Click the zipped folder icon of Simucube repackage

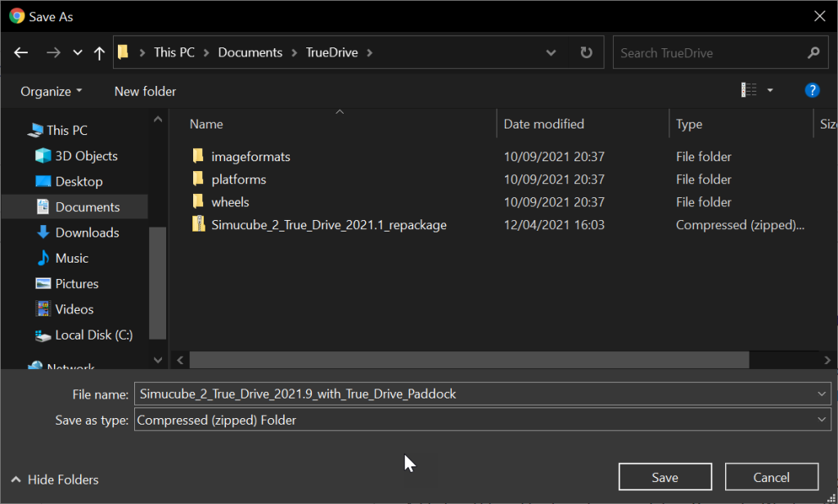(198, 224)
